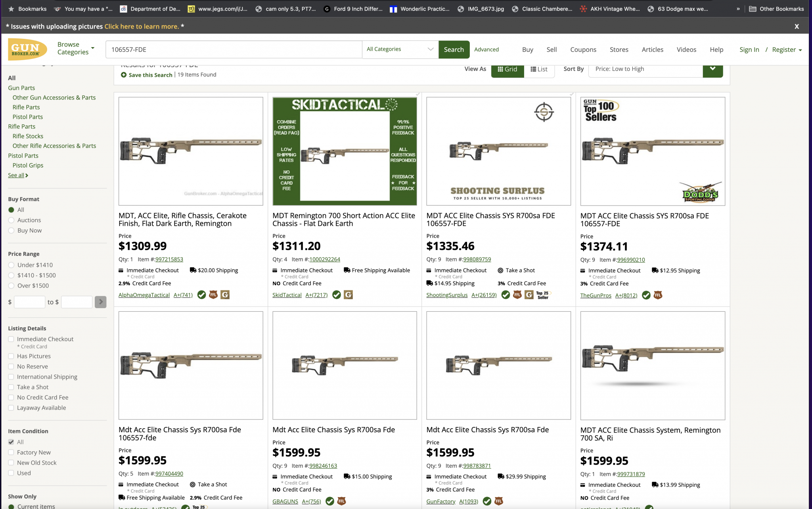Image resolution: width=812 pixels, height=509 pixels.
Task: Click the price range go arrow button
Action: point(101,302)
